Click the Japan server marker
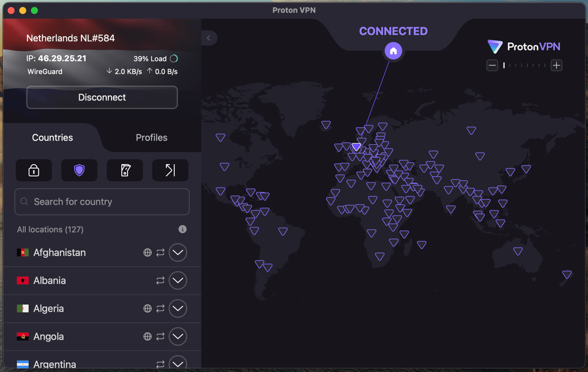The width and height of the screenshot is (588, 372). coord(526,169)
